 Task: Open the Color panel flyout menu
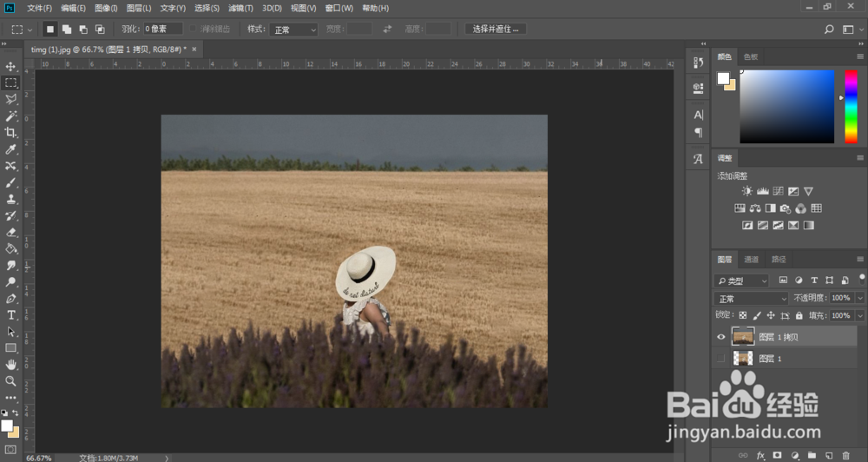pyautogui.click(x=859, y=56)
